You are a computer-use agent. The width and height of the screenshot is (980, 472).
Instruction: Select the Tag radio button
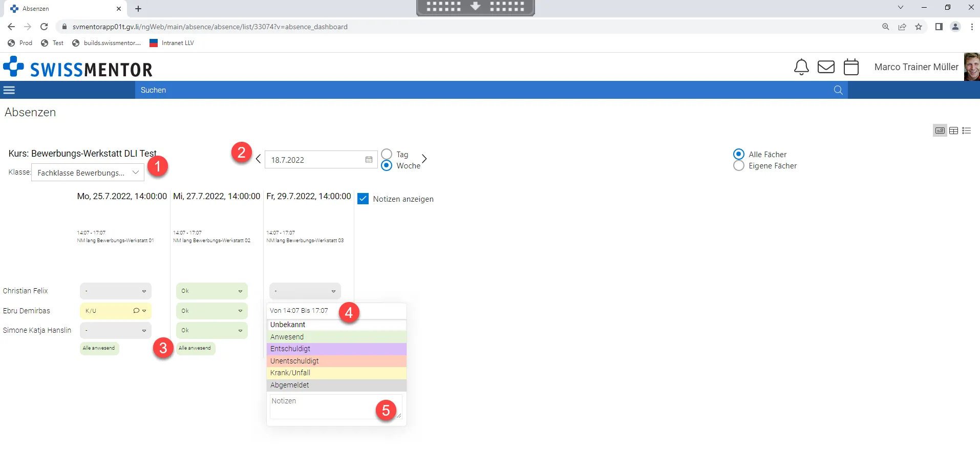387,154
